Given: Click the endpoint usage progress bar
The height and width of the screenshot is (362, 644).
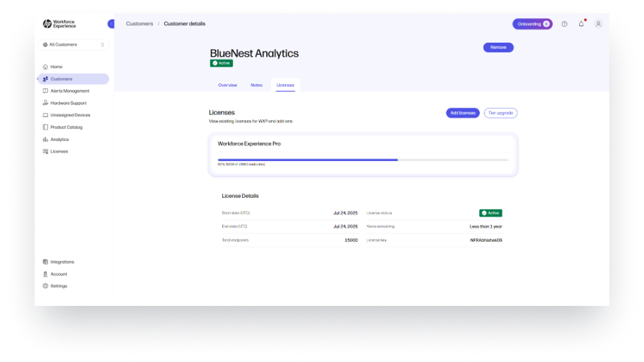Looking at the screenshot, I should pyautogui.click(x=362, y=160).
